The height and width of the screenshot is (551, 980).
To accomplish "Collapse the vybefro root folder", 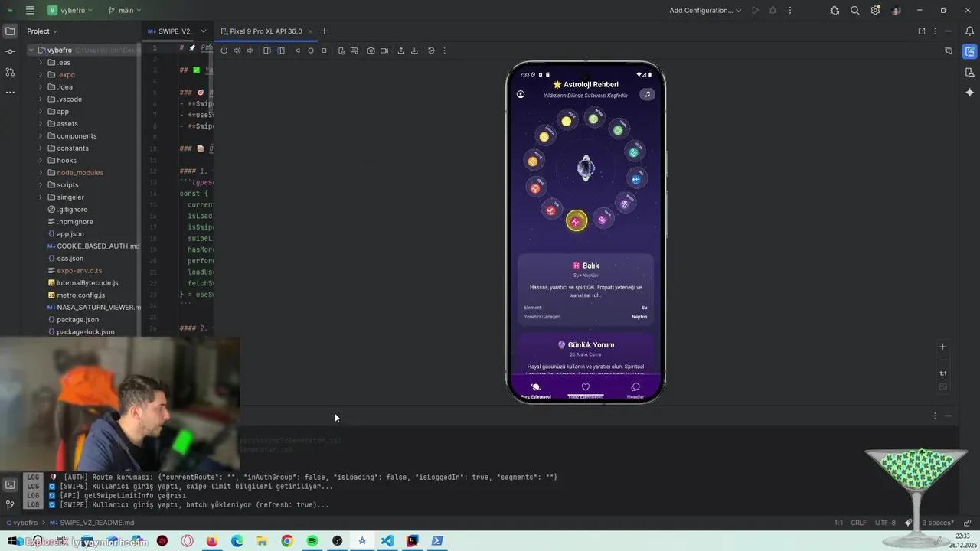I will tap(31, 51).
